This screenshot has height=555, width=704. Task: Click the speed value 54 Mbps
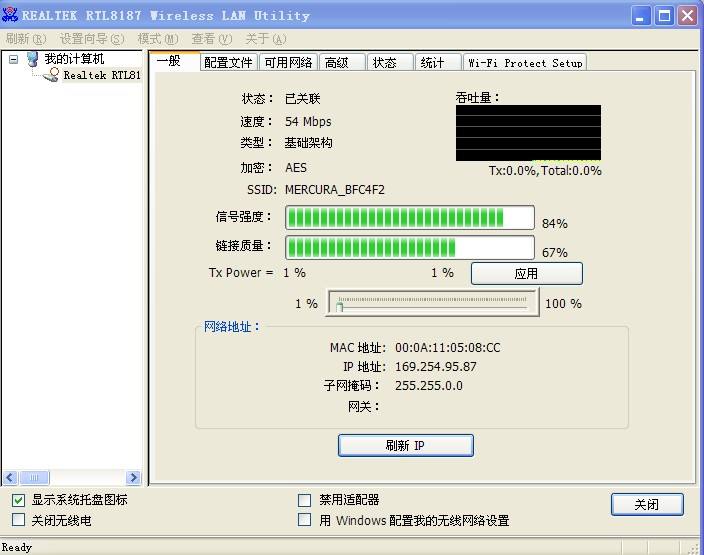308,122
